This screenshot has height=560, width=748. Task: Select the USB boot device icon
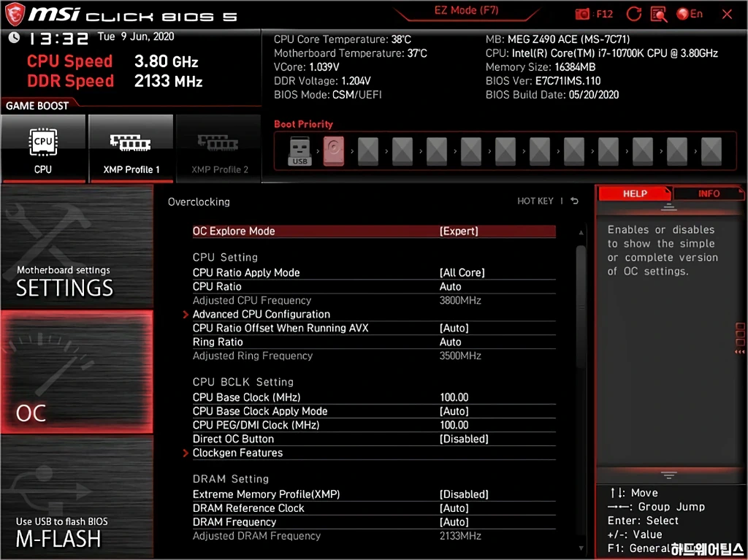point(299,151)
